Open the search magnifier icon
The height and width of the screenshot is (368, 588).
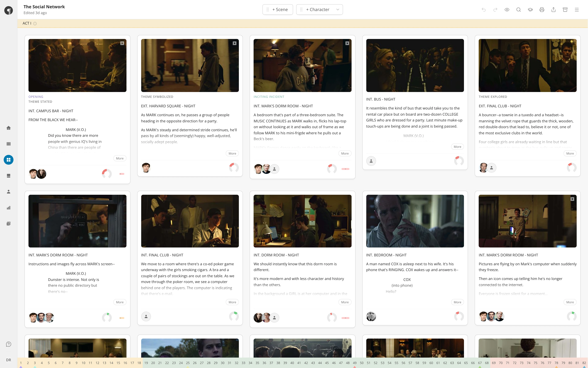518,10
